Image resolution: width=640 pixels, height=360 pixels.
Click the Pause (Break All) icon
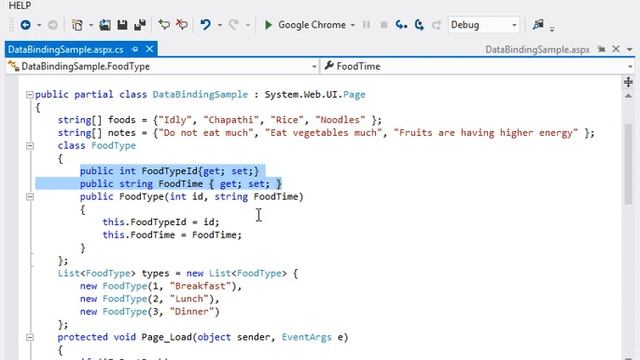367,25
